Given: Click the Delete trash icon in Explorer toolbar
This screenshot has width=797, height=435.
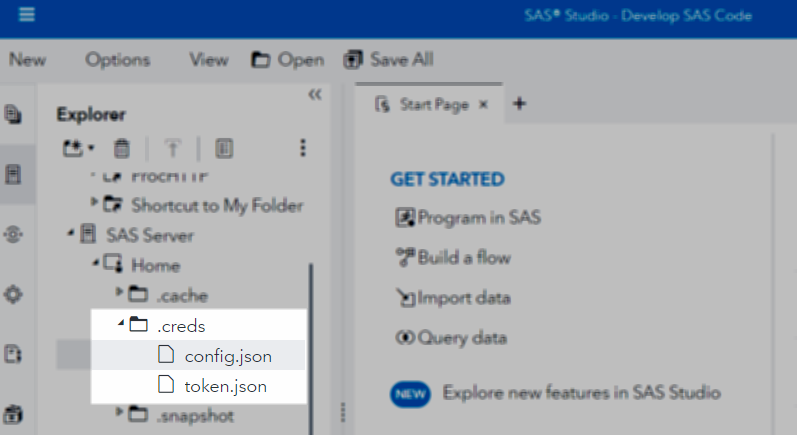Looking at the screenshot, I should coord(121,148).
